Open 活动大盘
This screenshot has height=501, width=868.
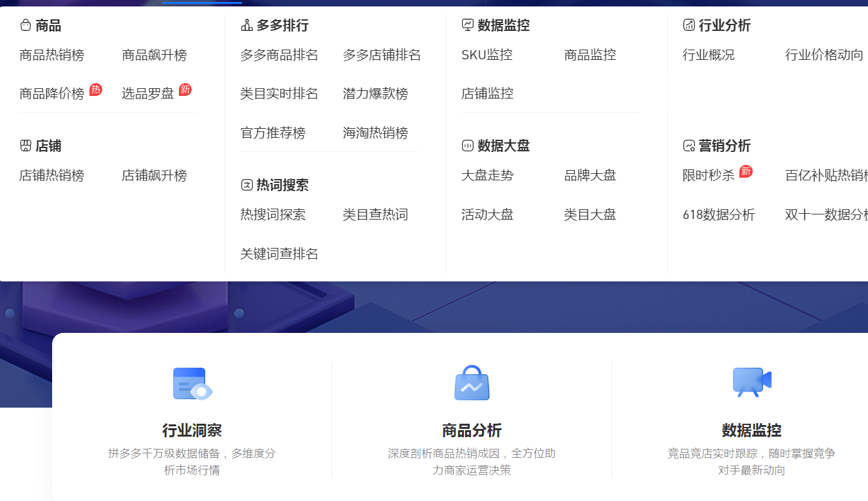[487, 215]
